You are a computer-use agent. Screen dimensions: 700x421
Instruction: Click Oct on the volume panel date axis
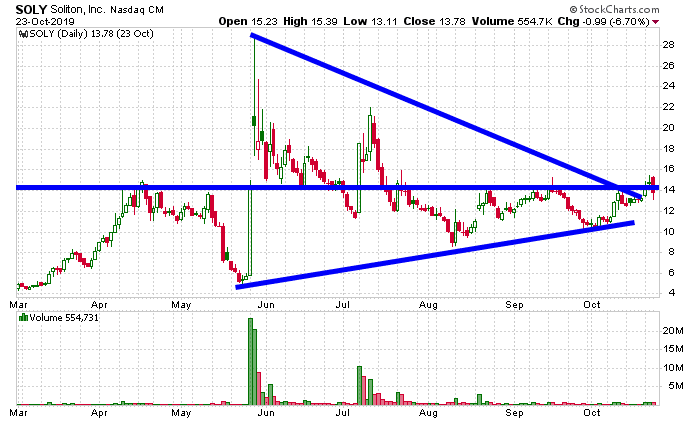pyautogui.click(x=592, y=413)
